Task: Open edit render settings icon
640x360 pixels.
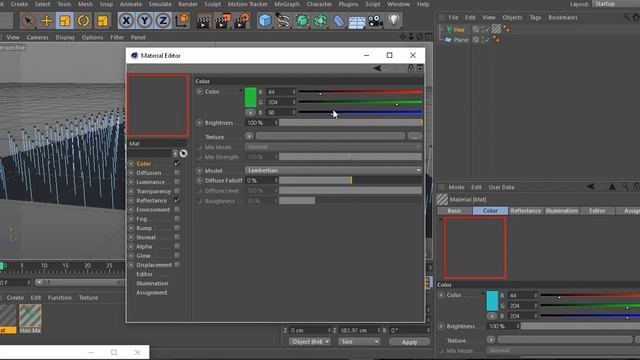Action: [x=242, y=21]
